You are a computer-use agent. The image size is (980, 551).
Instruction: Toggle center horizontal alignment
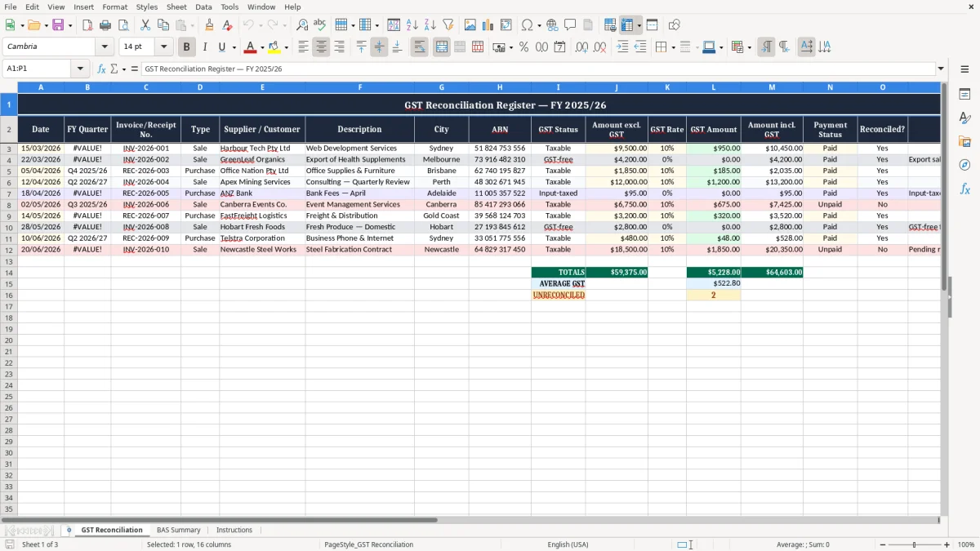(321, 47)
